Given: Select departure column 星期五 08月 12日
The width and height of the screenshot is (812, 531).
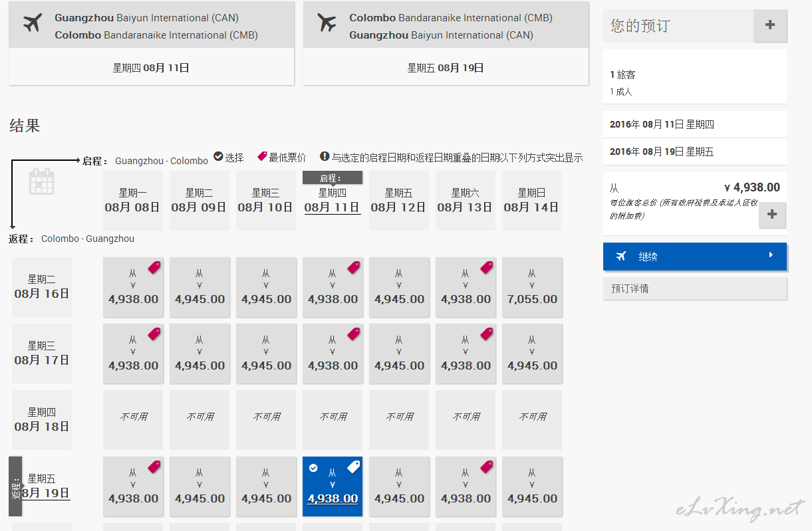Looking at the screenshot, I should 398,200.
